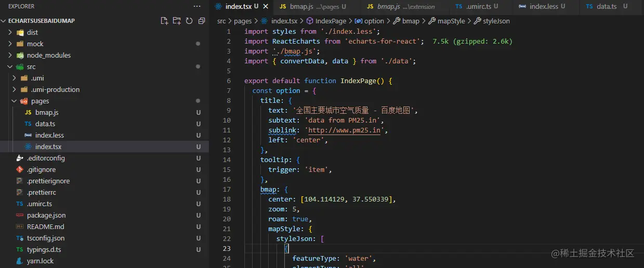Click the .editorconfig file icon
This screenshot has height=268, width=644.
[20, 158]
